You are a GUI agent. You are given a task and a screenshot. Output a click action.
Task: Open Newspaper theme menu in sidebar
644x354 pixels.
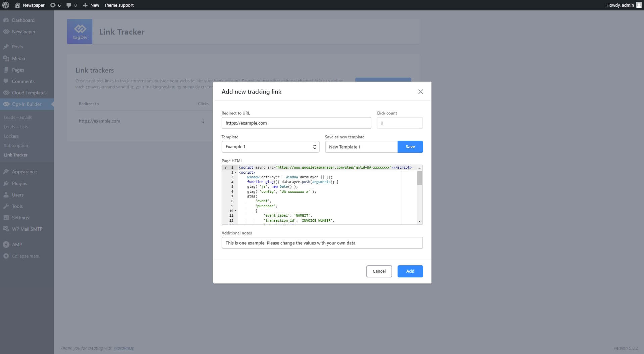click(x=24, y=32)
